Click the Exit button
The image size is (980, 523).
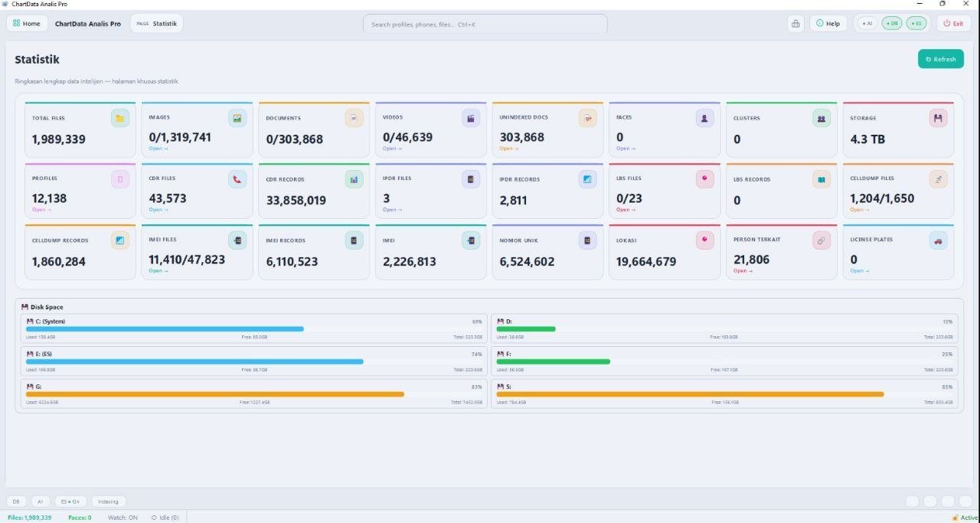[954, 24]
